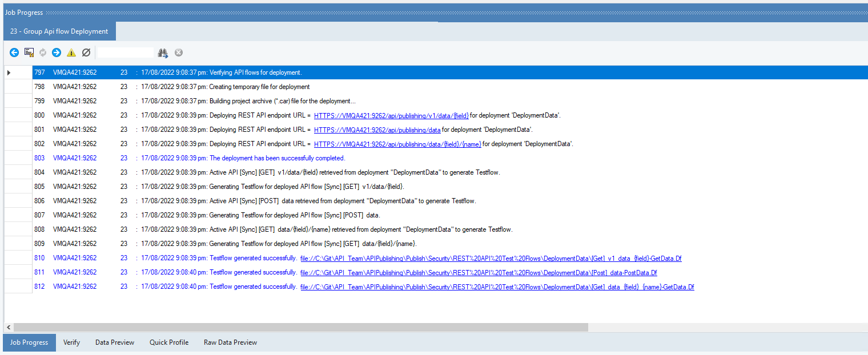
Task: Open the Post_data-PostData.Df file link
Action: pos(478,273)
